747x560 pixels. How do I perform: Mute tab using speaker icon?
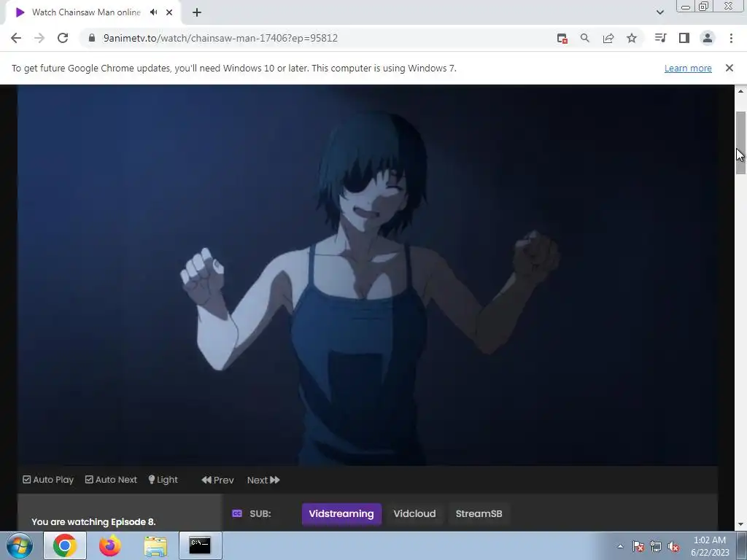pyautogui.click(x=153, y=12)
